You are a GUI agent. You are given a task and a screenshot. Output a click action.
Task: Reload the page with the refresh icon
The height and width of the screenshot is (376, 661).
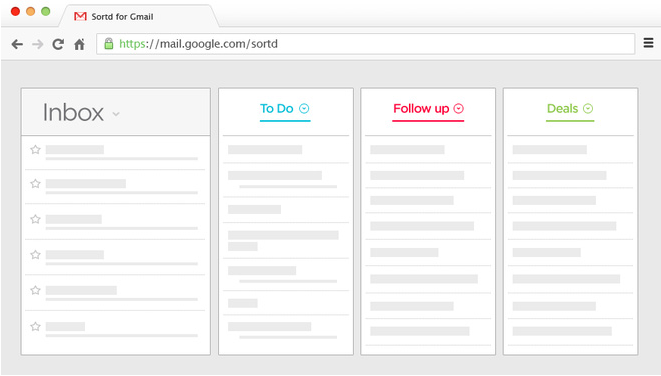(x=58, y=44)
